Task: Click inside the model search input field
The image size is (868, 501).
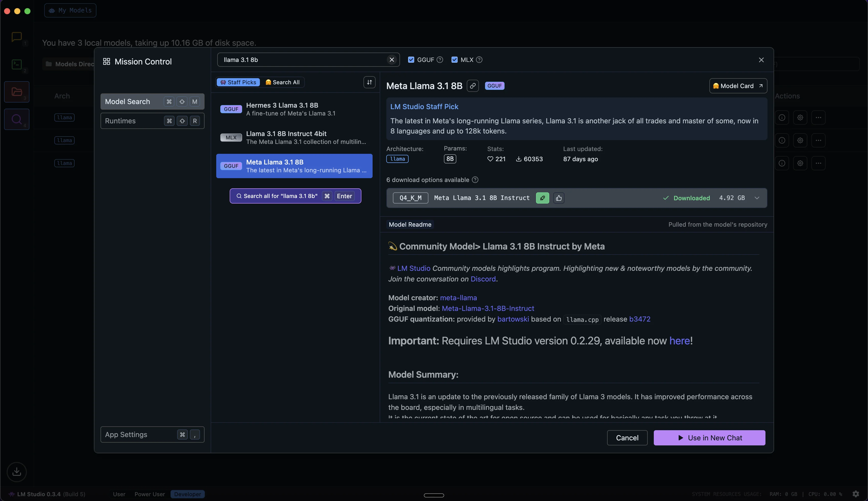Action: [303, 60]
